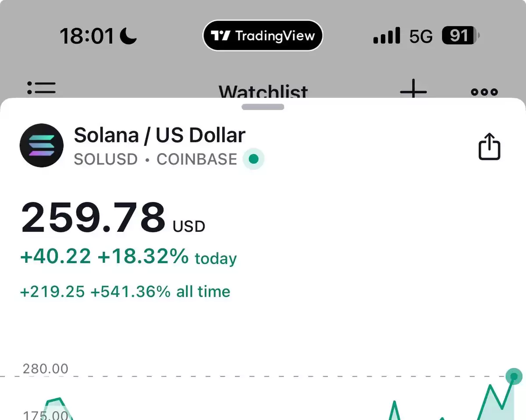Tap the +18.32% today change text
This screenshot has height=420, width=526.
[x=167, y=257]
